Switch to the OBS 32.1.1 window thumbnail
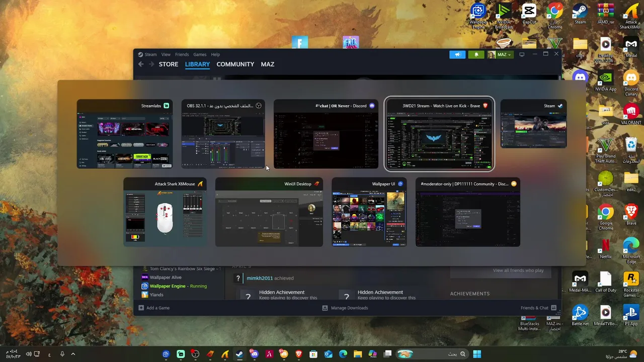644x362 pixels. 223,134
